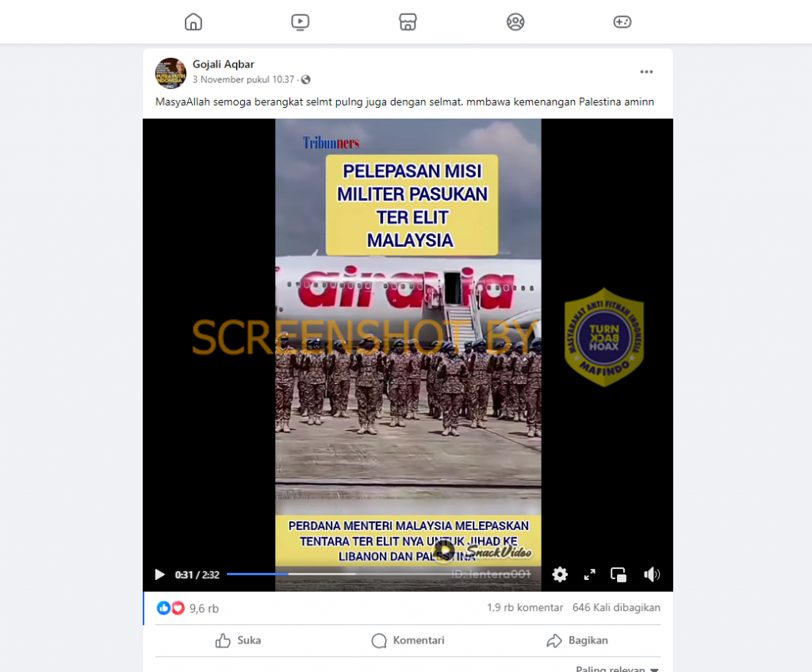The height and width of the screenshot is (672, 812).
Task: Open Gojali Aqbar's profile picture
Action: (170, 73)
